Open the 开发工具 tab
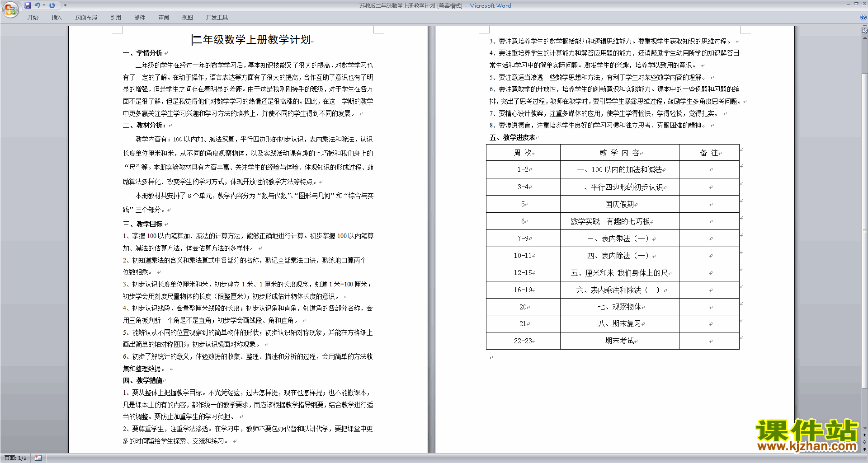The width and height of the screenshot is (868, 463). pos(217,18)
